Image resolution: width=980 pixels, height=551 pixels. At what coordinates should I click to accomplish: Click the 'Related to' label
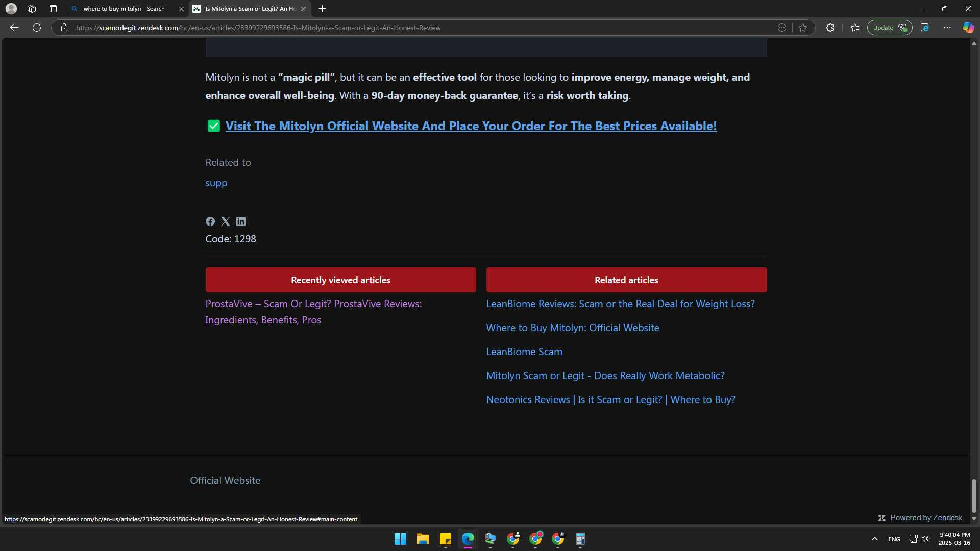[228, 162]
